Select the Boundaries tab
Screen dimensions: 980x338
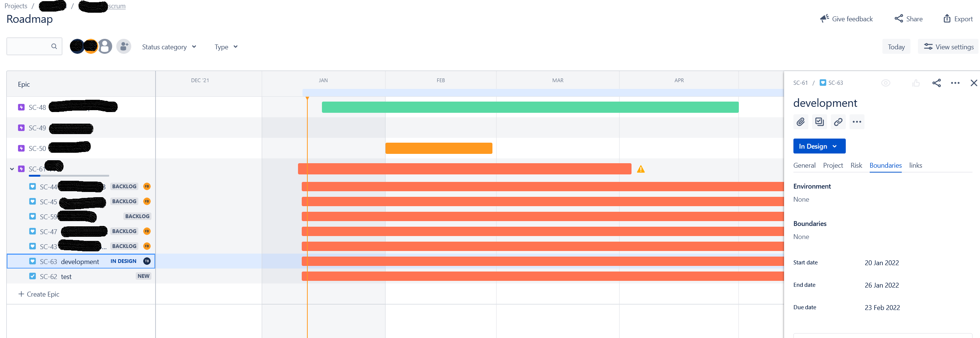[885, 165]
